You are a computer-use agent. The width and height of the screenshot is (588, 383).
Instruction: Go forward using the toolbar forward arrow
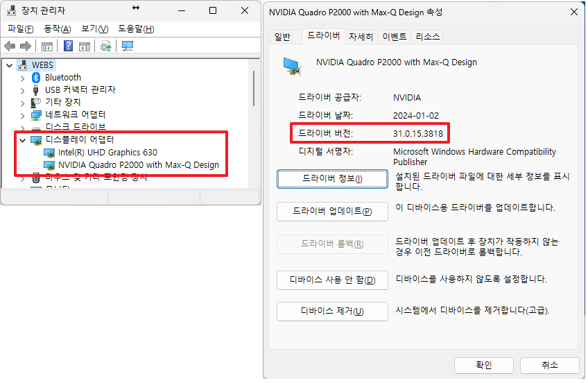[x=26, y=46]
